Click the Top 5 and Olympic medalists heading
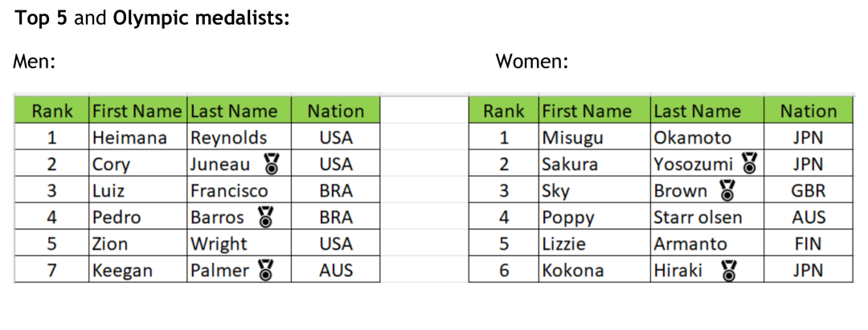 point(152,18)
